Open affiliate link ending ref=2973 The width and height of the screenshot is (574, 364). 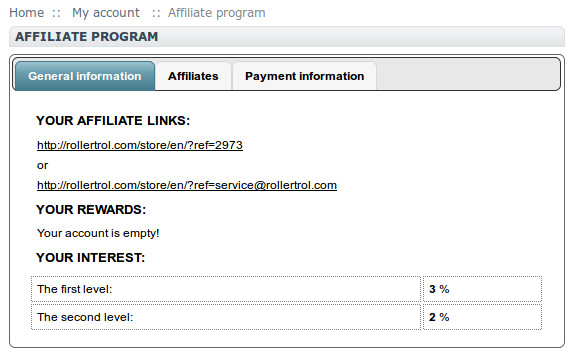140,145
